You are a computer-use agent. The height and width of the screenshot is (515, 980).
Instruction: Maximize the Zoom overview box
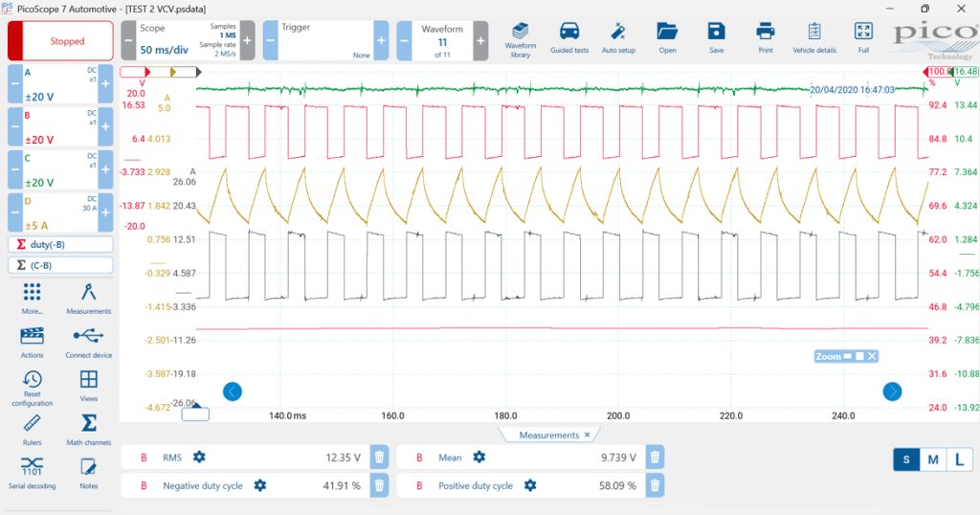click(x=860, y=356)
